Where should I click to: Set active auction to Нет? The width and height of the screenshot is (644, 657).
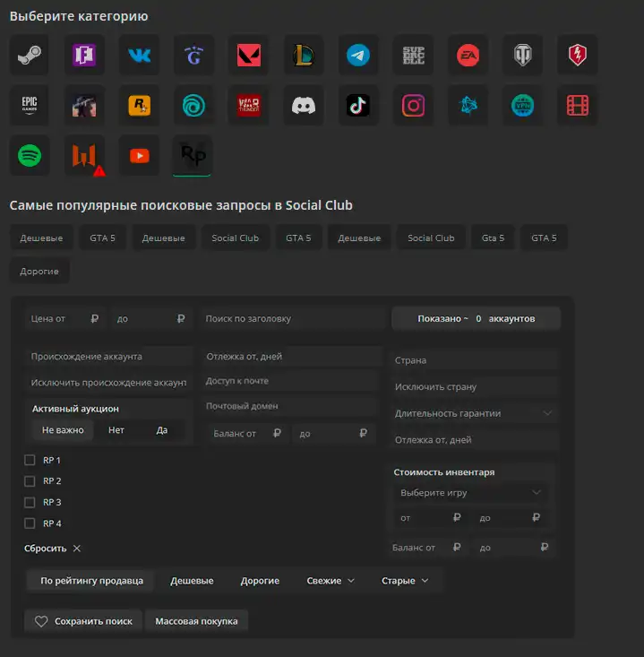[116, 430]
